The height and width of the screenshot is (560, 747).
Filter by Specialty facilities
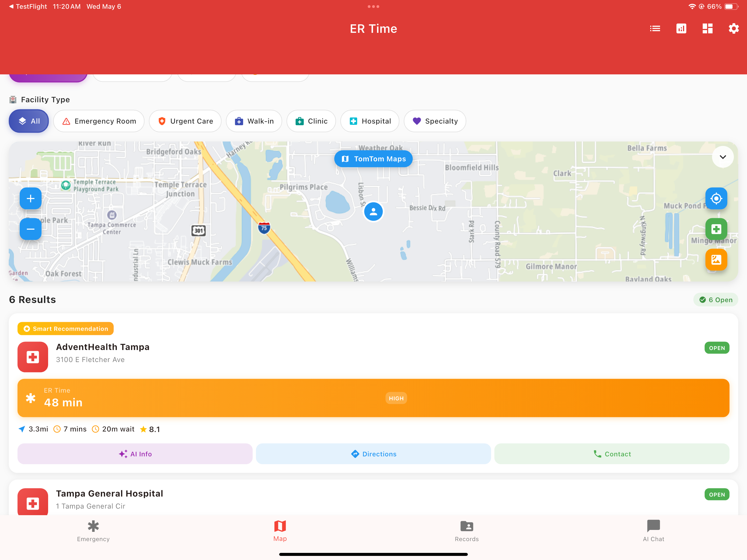coord(435,121)
